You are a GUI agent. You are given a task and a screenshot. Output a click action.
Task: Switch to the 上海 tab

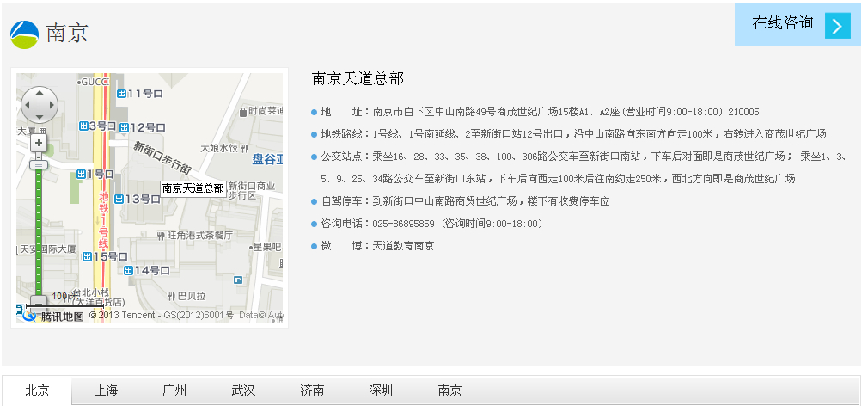pyautogui.click(x=106, y=391)
